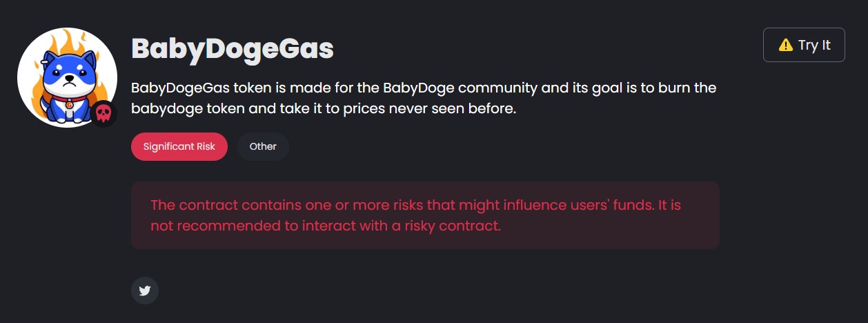Click the "Try It" text label
Viewport: 868px width, 323px height.
(814, 45)
